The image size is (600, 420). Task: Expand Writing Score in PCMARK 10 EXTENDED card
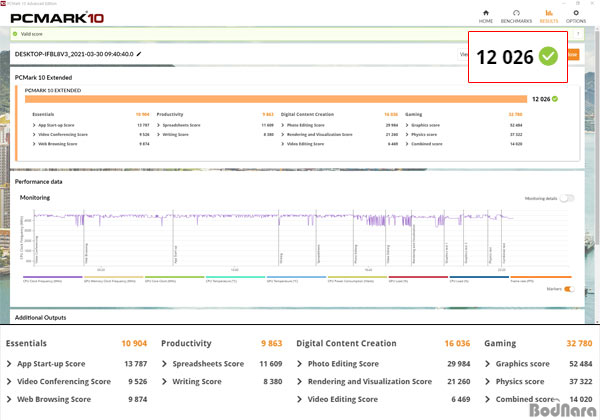(158, 135)
